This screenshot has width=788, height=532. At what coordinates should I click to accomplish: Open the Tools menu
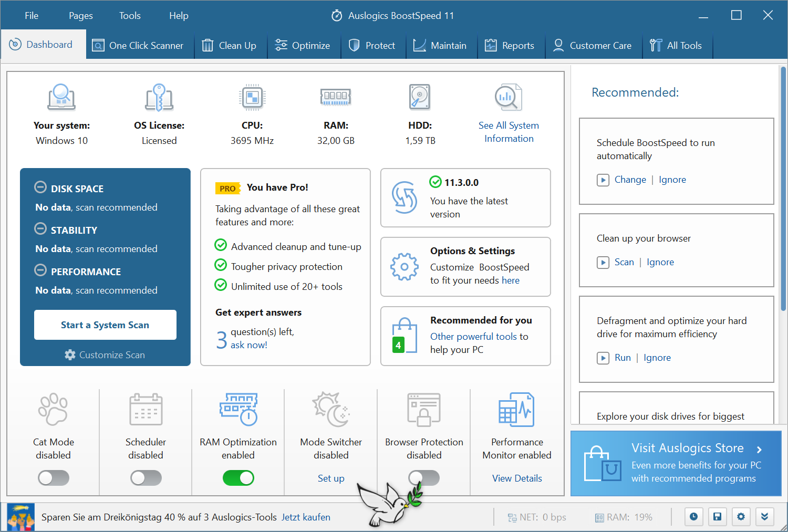(130, 16)
